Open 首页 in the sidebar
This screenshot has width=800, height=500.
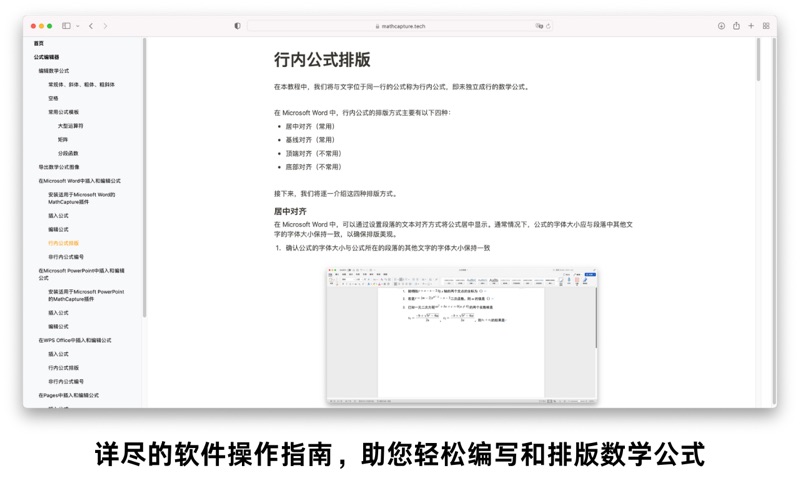(x=39, y=43)
